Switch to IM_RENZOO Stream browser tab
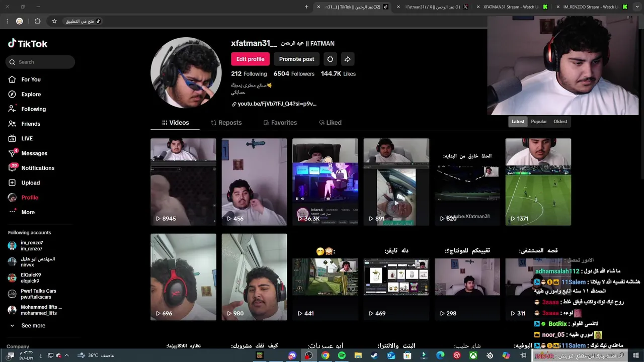Screen dimensions: 644x362 592,7
